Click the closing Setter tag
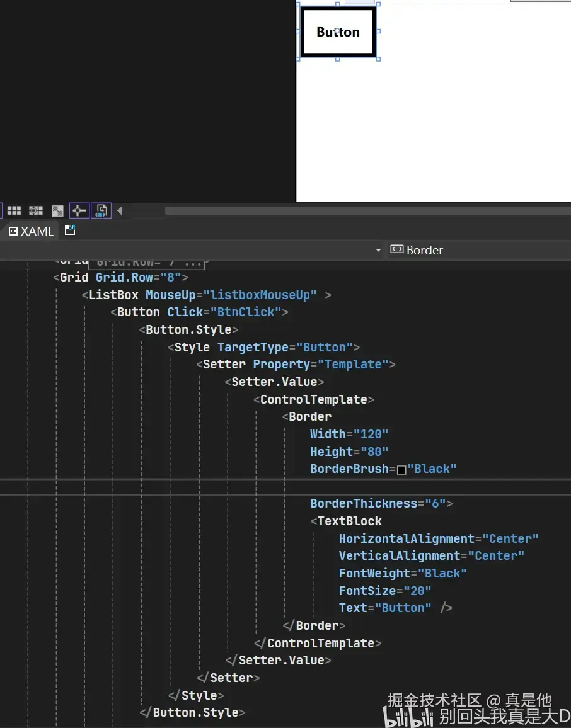 coord(228,678)
